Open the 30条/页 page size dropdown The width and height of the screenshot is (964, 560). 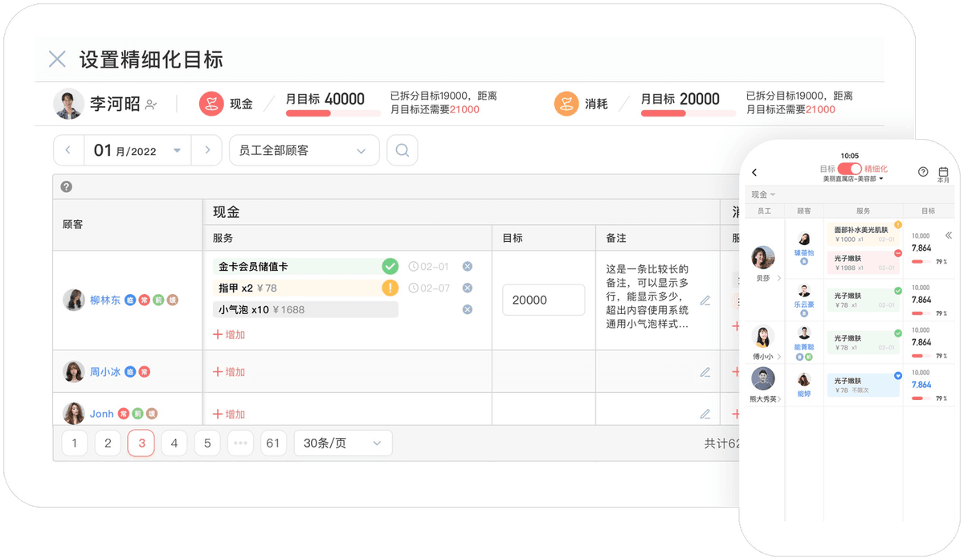(343, 443)
